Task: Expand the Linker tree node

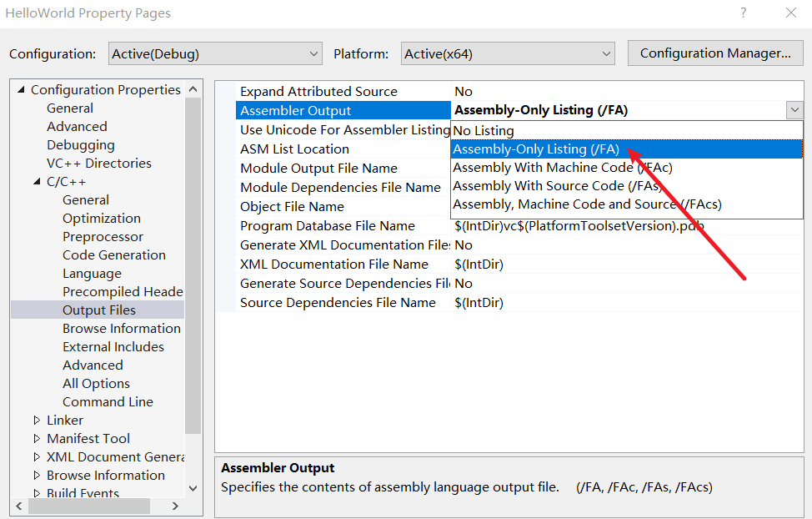Action: pos(37,421)
